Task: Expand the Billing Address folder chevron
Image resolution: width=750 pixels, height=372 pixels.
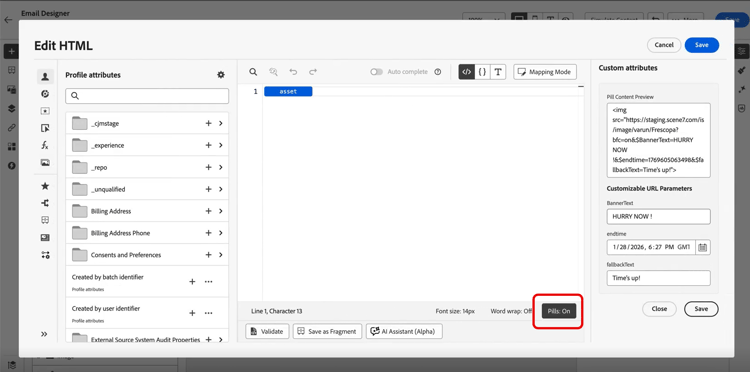Action: (x=221, y=211)
